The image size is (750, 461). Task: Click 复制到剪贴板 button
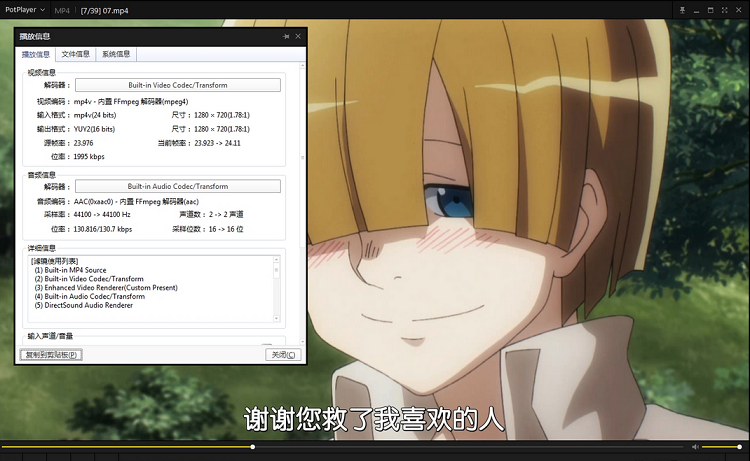point(50,354)
